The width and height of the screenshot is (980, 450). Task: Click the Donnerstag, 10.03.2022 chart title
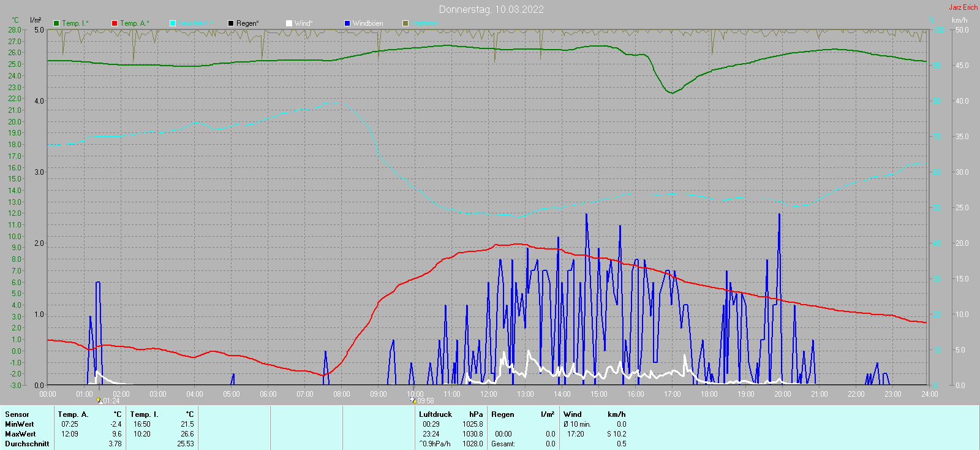point(491,9)
